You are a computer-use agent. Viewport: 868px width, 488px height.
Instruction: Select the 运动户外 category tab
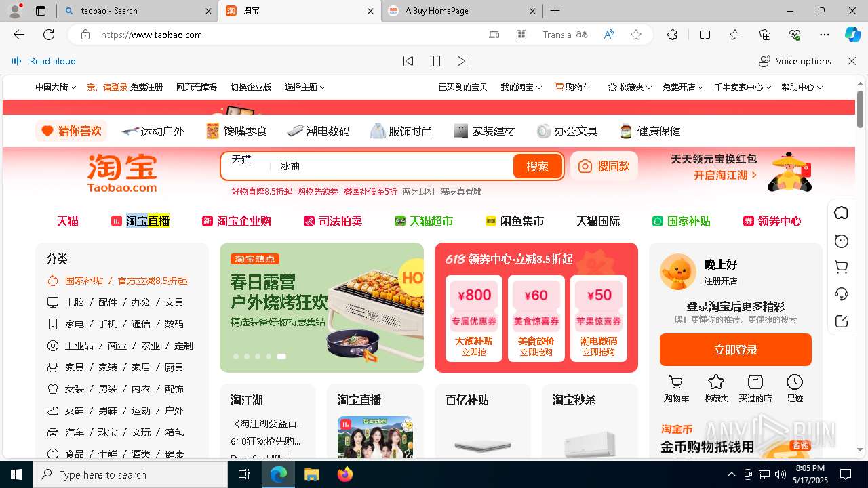point(153,131)
